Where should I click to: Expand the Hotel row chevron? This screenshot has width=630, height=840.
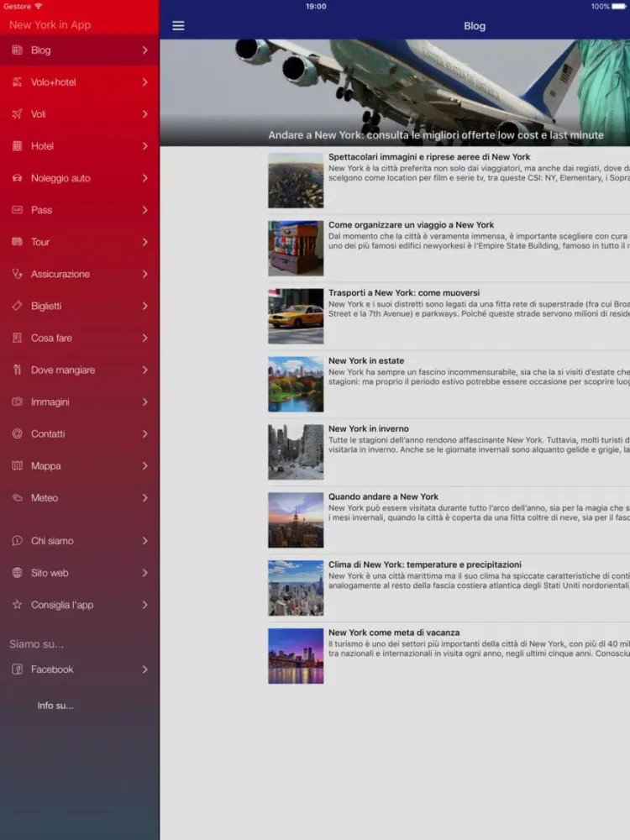pyautogui.click(x=144, y=145)
